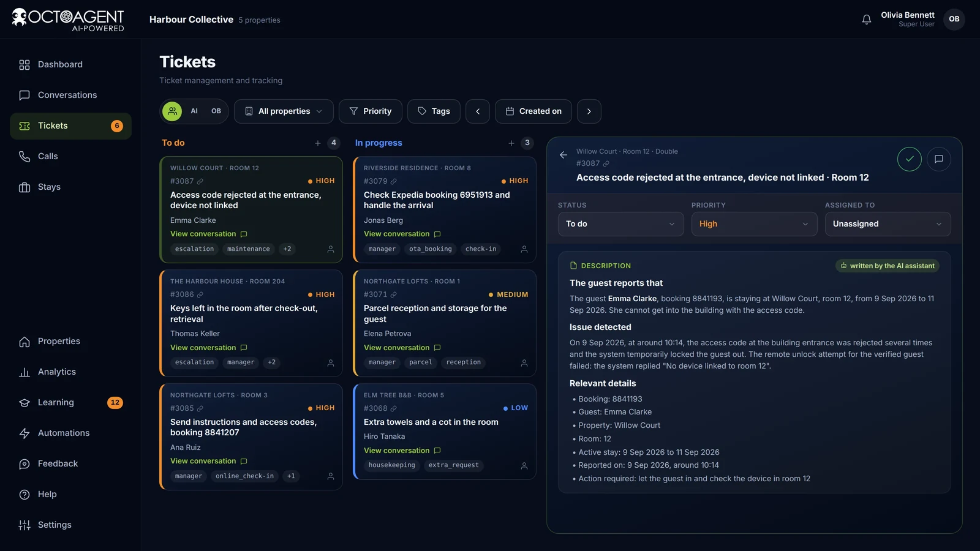Copy link icon beside #3086 on card
Image resolution: width=980 pixels, height=551 pixels.
(x=200, y=295)
